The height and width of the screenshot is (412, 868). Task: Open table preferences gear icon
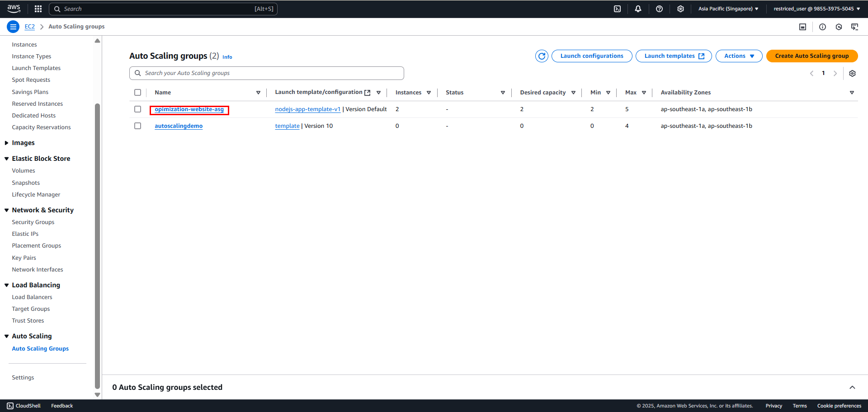pyautogui.click(x=852, y=73)
